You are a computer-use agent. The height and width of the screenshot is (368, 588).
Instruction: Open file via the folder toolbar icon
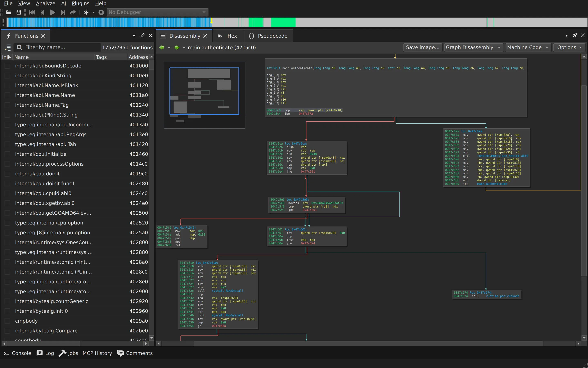(9, 12)
